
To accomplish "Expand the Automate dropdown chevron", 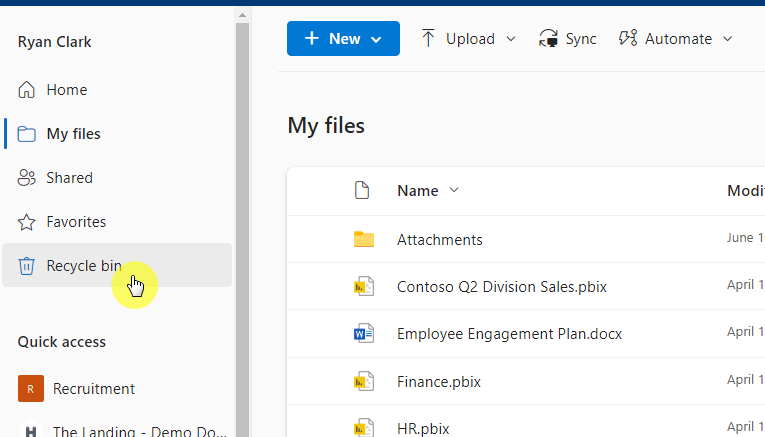I will click(x=727, y=39).
